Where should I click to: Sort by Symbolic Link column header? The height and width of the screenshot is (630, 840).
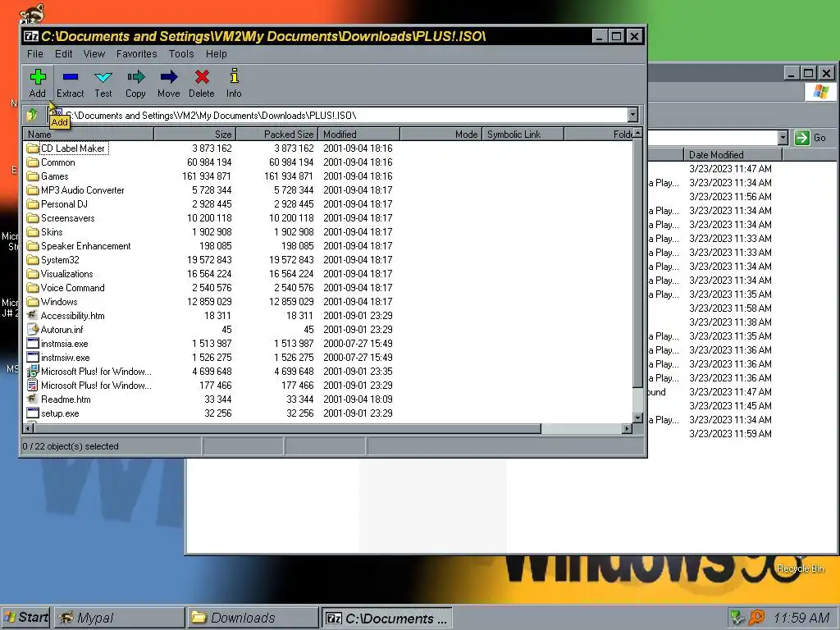523,134
